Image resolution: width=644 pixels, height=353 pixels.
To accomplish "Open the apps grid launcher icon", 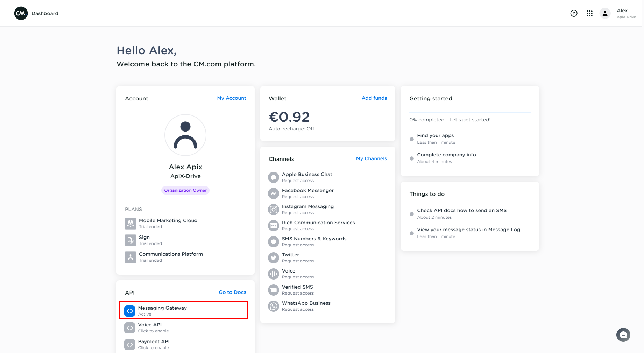I will pos(589,13).
